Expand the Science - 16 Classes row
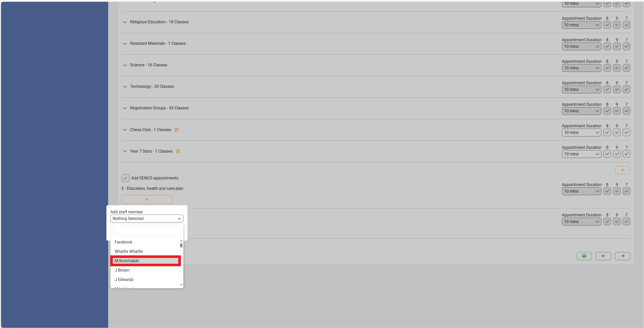Viewport: 644px width, 328px height. point(125,65)
